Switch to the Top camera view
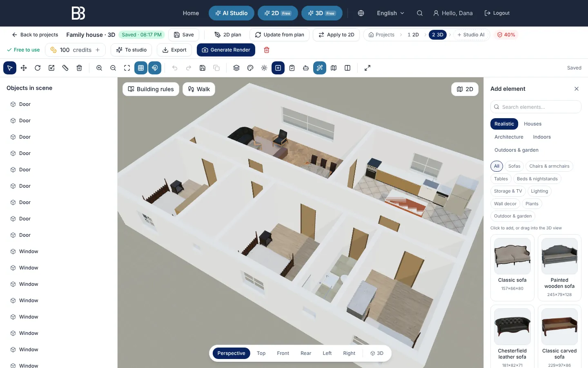Viewport: 588px width, 368px height. (x=261, y=353)
